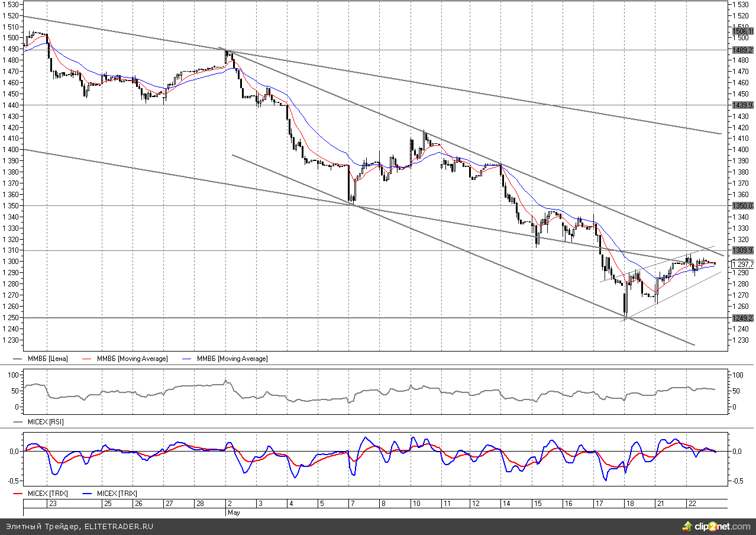Click the clip2net arrow logo icon
756x535 pixels.
[x=687, y=526]
